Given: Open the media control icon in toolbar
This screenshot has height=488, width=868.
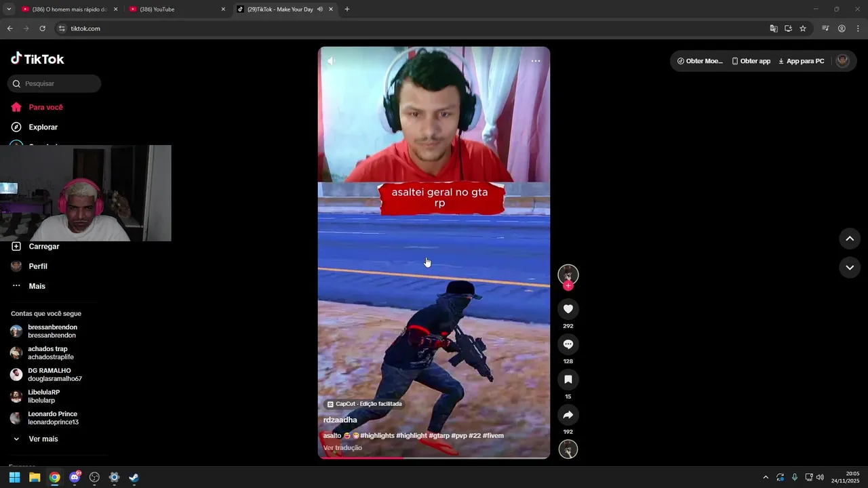Looking at the screenshot, I should point(825,28).
